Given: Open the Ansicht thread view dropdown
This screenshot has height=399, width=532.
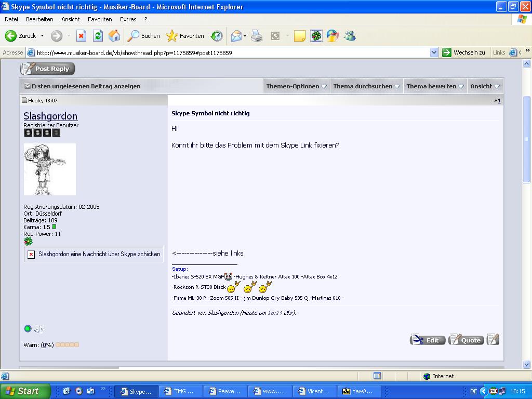Looking at the screenshot, I should (485, 86).
